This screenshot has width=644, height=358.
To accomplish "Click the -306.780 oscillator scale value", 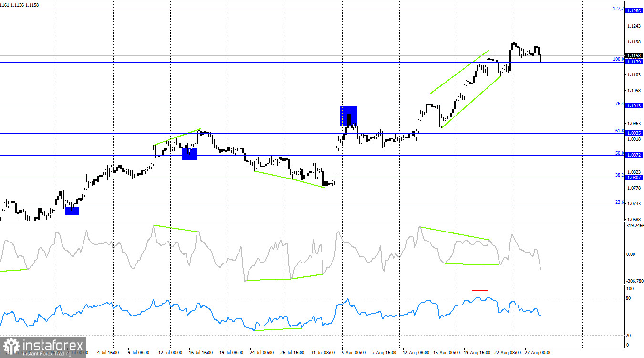I will 634,281.
